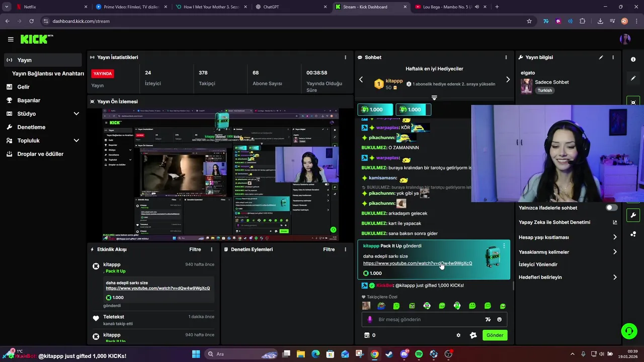Click the wrench icon in right tool strip
Image resolution: width=644 pixels, height=362 pixels.
633,215
